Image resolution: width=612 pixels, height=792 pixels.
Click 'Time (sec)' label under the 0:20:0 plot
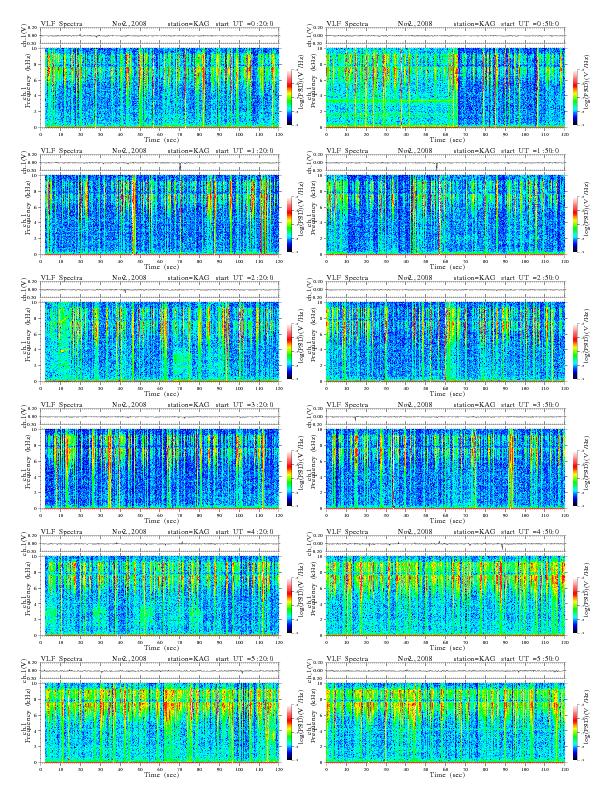click(161, 139)
